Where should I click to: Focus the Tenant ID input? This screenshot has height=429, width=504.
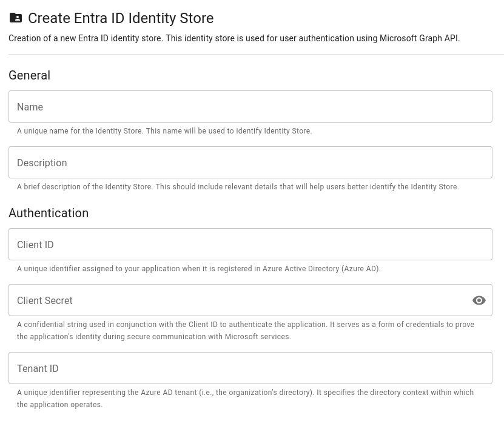tap(250, 368)
